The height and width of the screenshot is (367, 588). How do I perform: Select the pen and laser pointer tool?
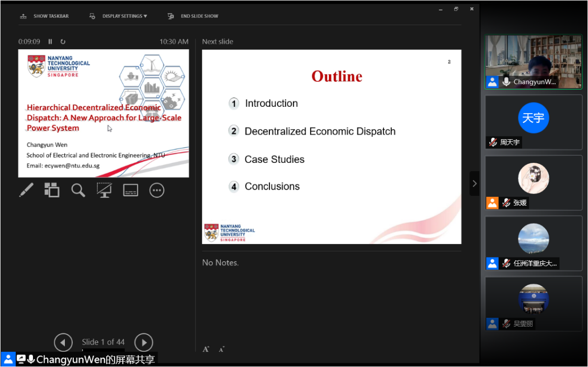[x=26, y=190]
